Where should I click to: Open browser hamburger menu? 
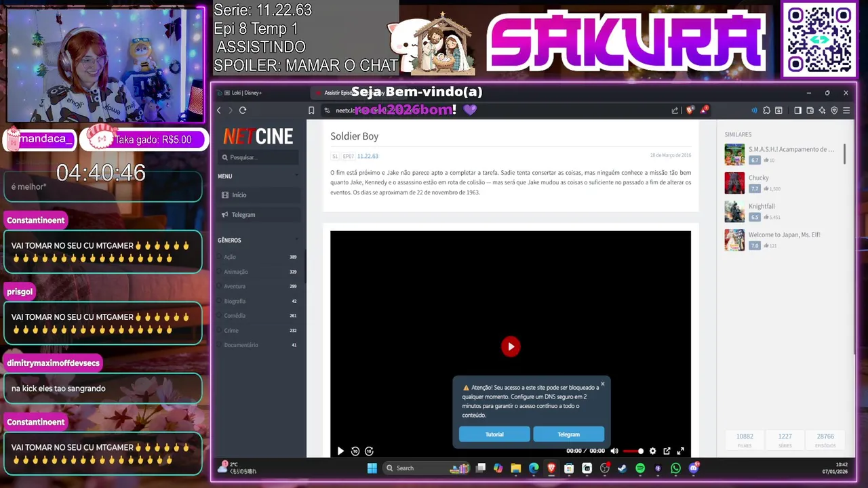click(x=846, y=110)
